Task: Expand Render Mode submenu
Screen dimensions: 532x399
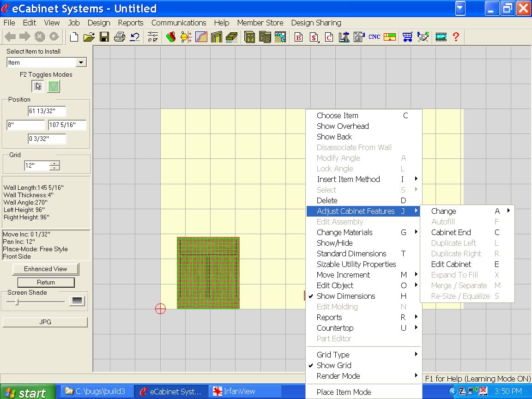Action: tap(364, 376)
